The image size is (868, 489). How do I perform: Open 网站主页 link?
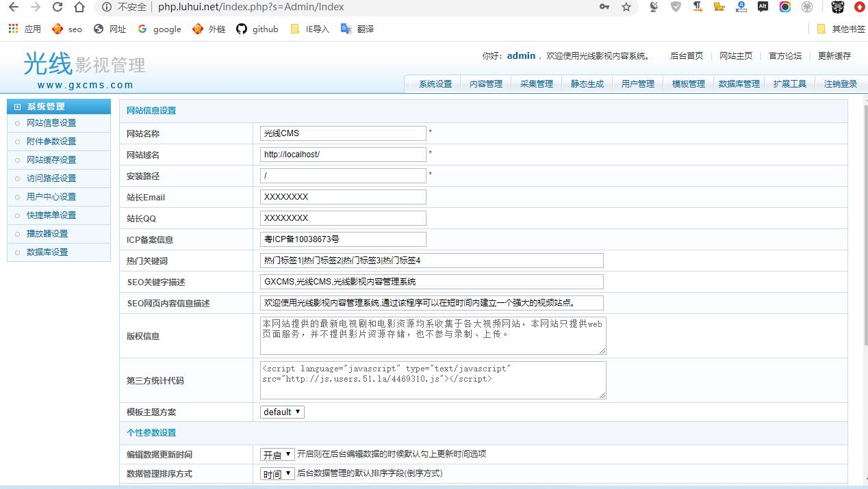pyautogui.click(x=736, y=56)
